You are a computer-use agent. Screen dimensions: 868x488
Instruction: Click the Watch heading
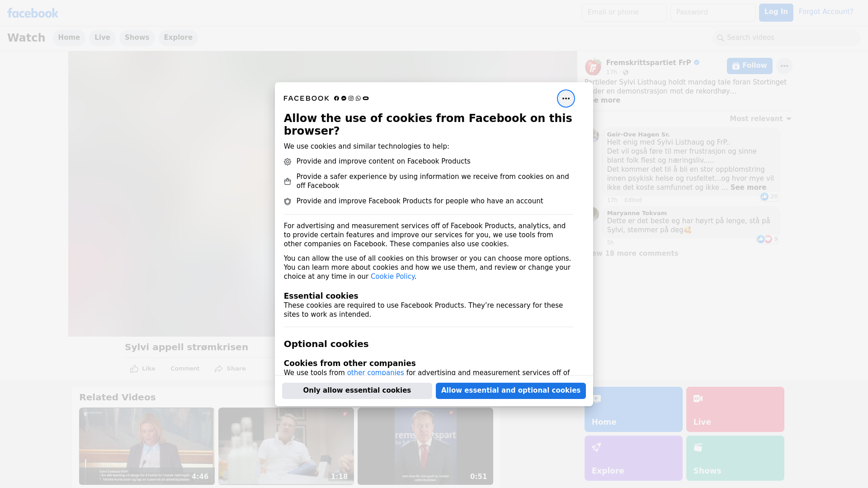click(x=26, y=38)
